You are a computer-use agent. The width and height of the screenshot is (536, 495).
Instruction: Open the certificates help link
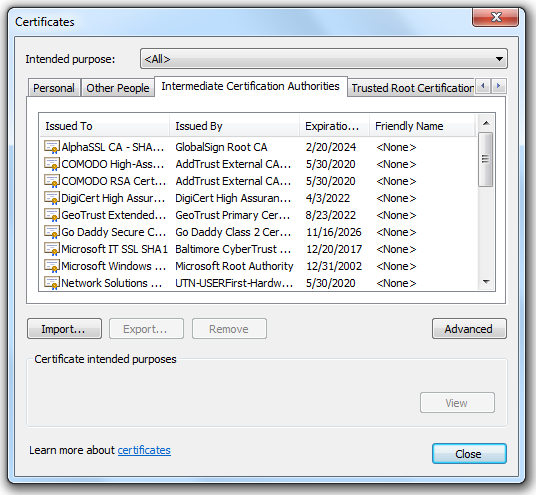(x=144, y=450)
